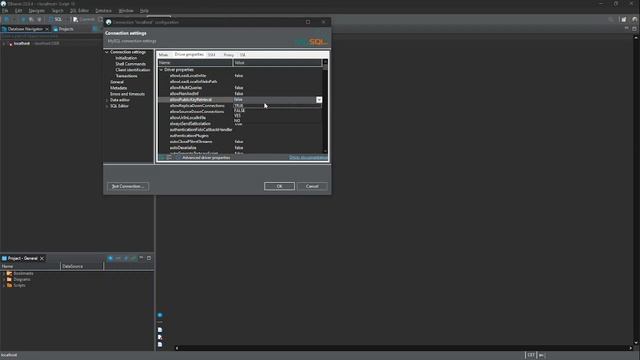Click the green add property icon below properties table
The height and width of the screenshot is (360, 640).
pyautogui.click(x=162, y=158)
